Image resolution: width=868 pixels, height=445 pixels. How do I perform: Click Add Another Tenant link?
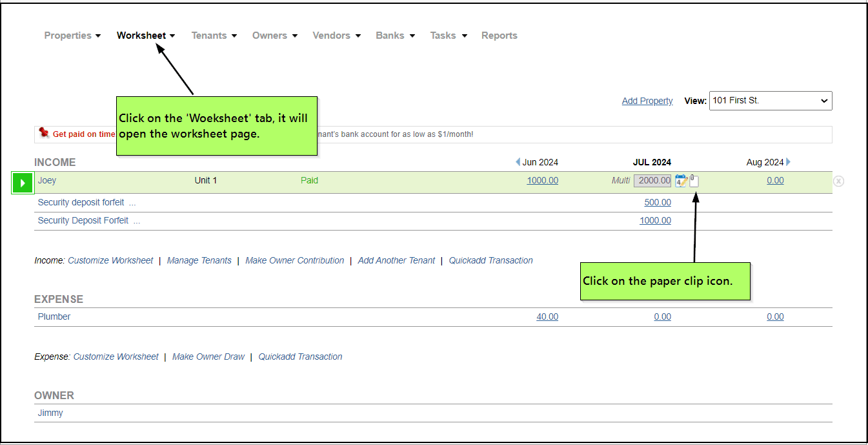(x=396, y=260)
